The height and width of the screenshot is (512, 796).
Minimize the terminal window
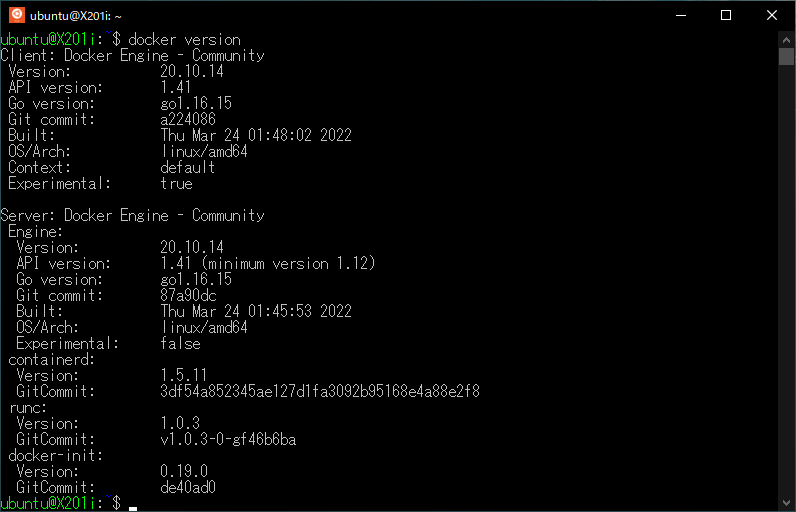680,15
